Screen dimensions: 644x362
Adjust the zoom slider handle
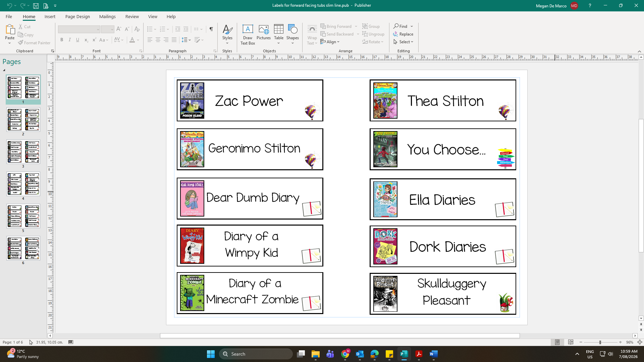pyautogui.click(x=600, y=342)
